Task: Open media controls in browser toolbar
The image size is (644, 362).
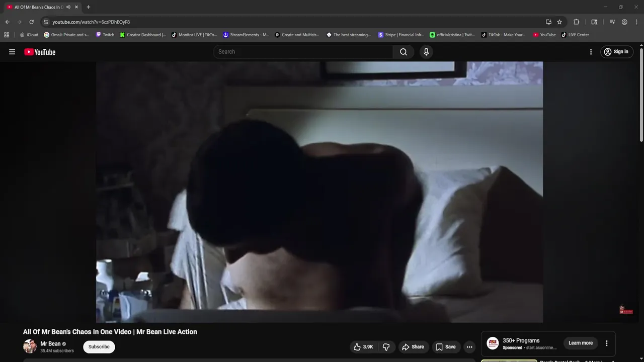Action: pos(612,22)
